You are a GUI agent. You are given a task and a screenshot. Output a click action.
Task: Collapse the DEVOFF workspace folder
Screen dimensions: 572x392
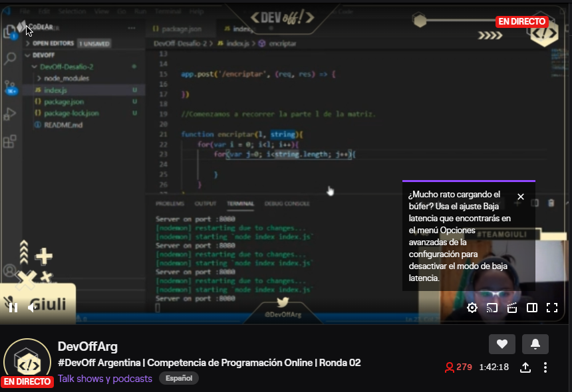point(43,55)
